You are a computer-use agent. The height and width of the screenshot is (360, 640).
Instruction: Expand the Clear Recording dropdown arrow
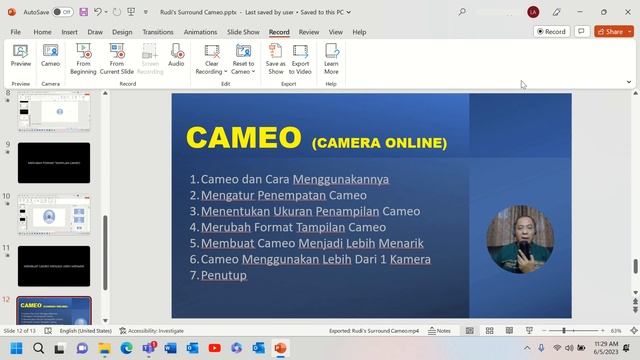tap(226, 72)
